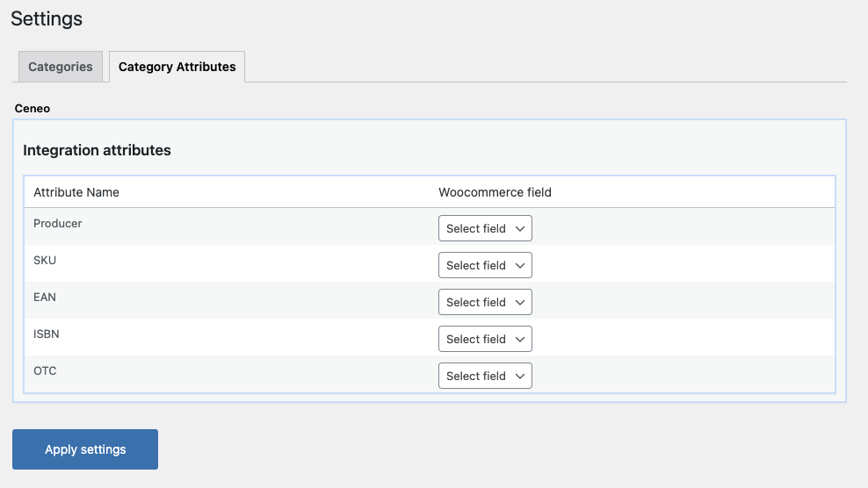Open the EAN field dropdown
Viewport: 868px width, 488px height.
pos(485,302)
